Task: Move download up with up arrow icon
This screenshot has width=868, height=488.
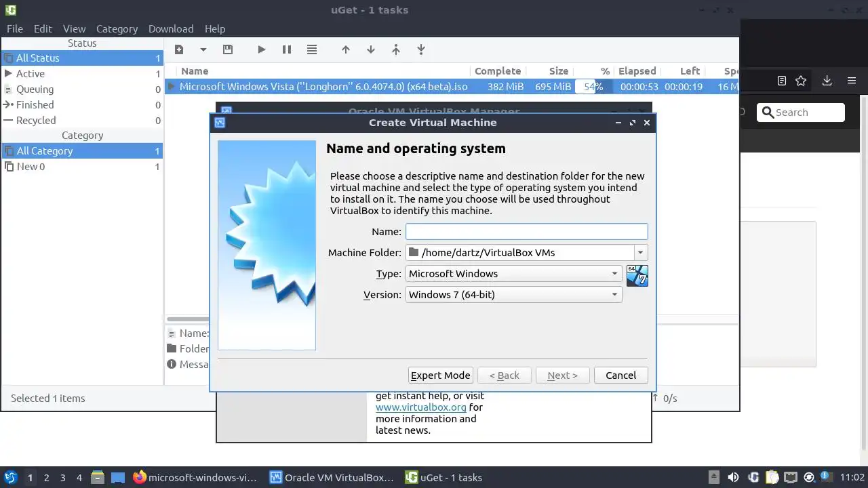Action: point(346,49)
